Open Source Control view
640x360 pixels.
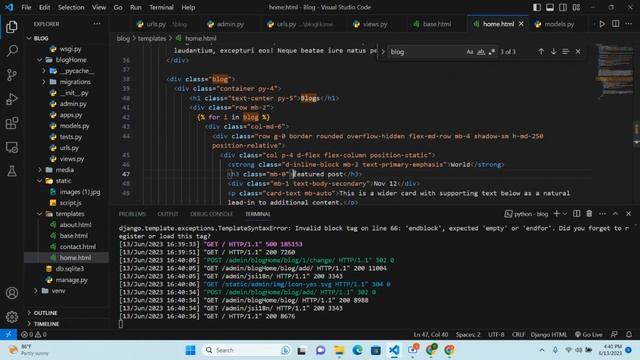(12, 75)
